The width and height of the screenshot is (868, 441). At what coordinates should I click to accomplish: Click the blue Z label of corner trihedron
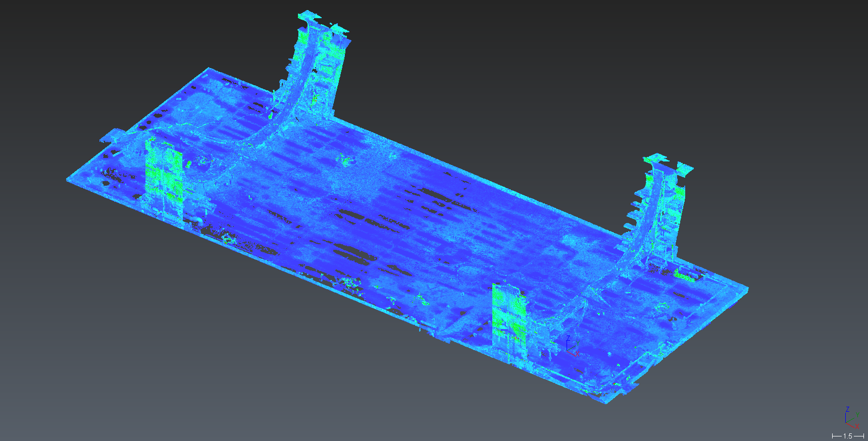tap(847, 409)
